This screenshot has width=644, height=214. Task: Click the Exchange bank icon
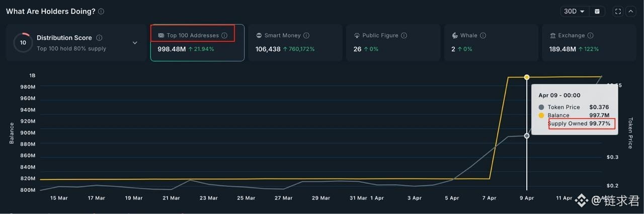[x=553, y=36]
